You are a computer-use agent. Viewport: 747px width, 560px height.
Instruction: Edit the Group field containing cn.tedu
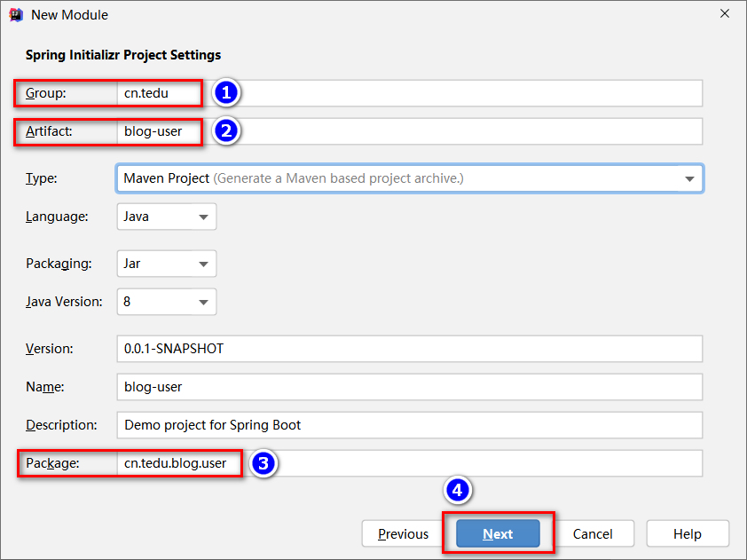[x=409, y=93]
